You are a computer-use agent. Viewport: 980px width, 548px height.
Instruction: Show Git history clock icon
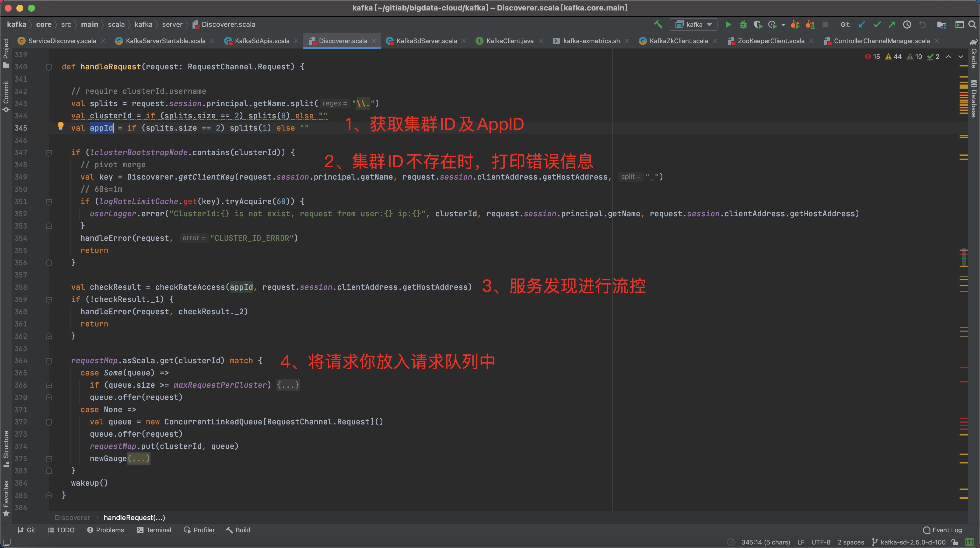click(x=907, y=25)
